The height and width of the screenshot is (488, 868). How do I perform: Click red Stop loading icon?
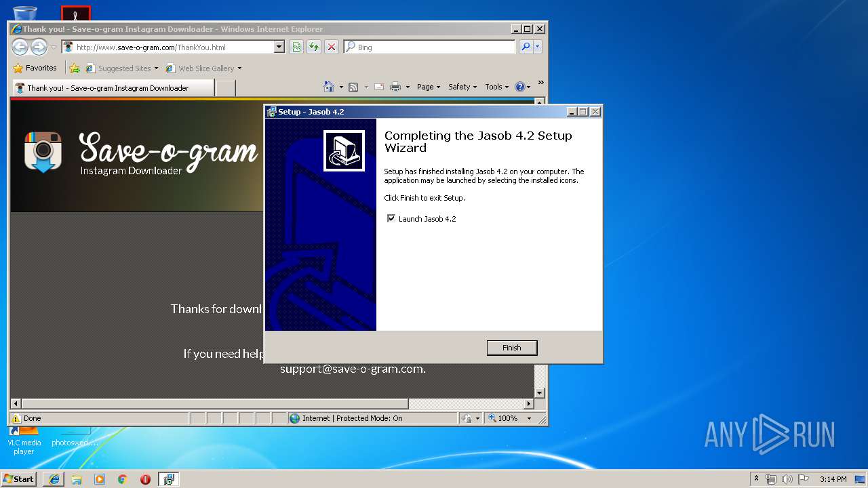click(x=332, y=47)
